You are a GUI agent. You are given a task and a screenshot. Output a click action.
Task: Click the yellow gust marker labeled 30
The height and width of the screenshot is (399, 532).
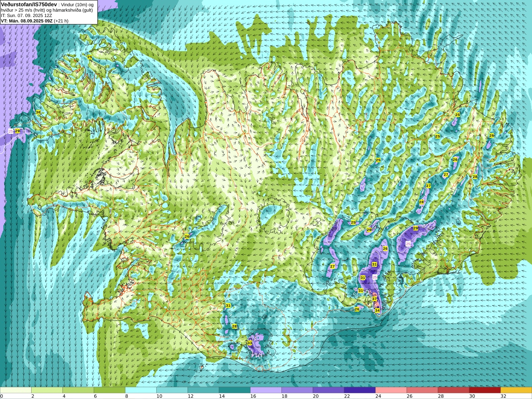[x=38, y=112]
